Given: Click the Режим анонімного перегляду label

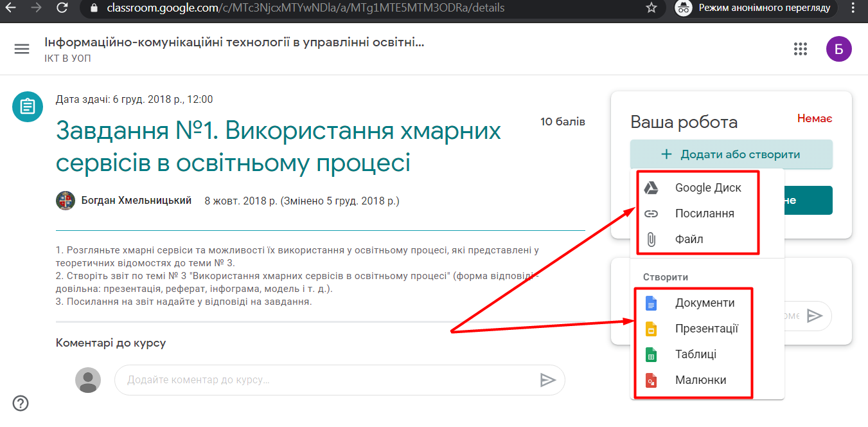Looking at the screenshot, I should click(x=765, y=8).
